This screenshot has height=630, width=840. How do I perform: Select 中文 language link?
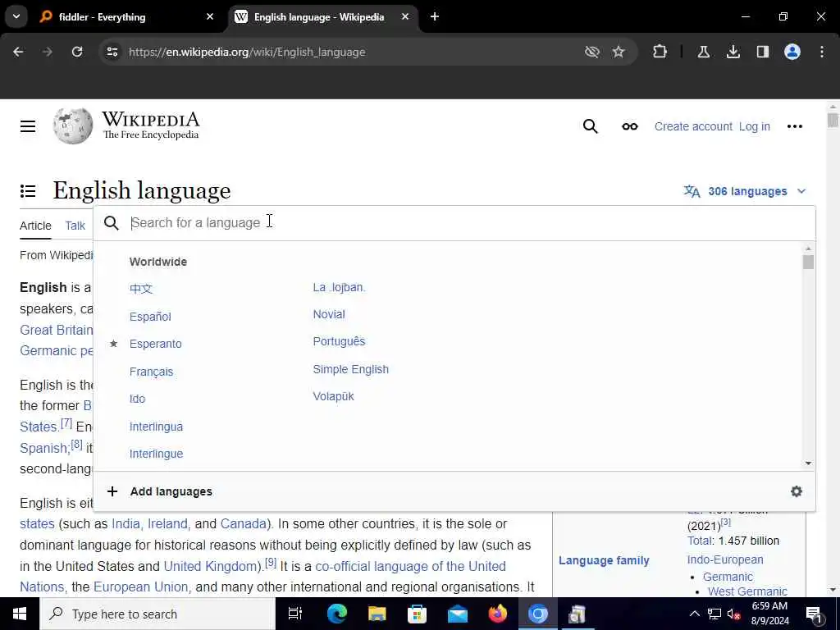tap(141, 289)
